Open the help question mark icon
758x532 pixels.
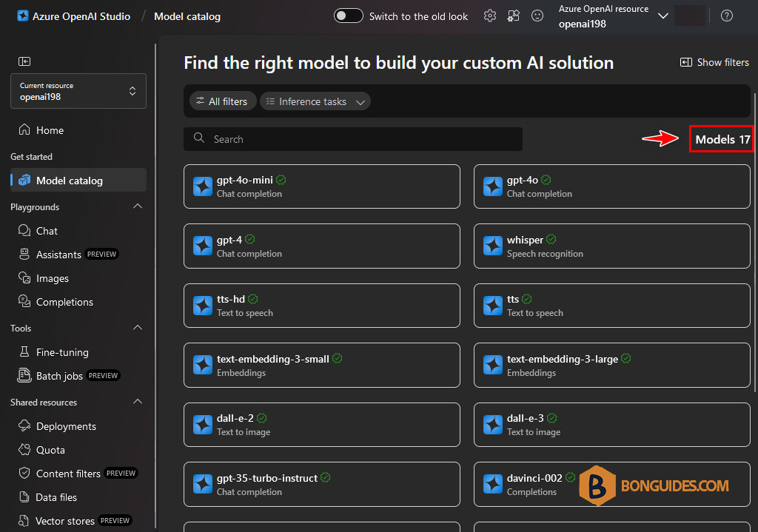coord(727,16)
